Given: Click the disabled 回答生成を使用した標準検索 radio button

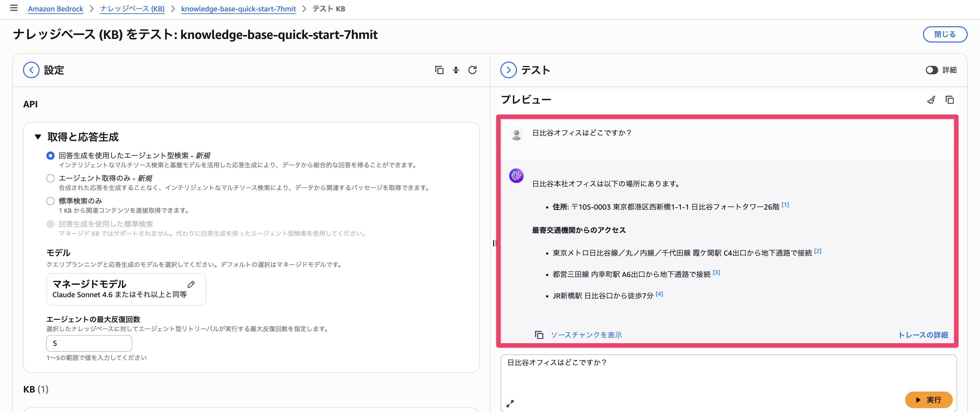Looking at the screenshot, I should [50, 224].
